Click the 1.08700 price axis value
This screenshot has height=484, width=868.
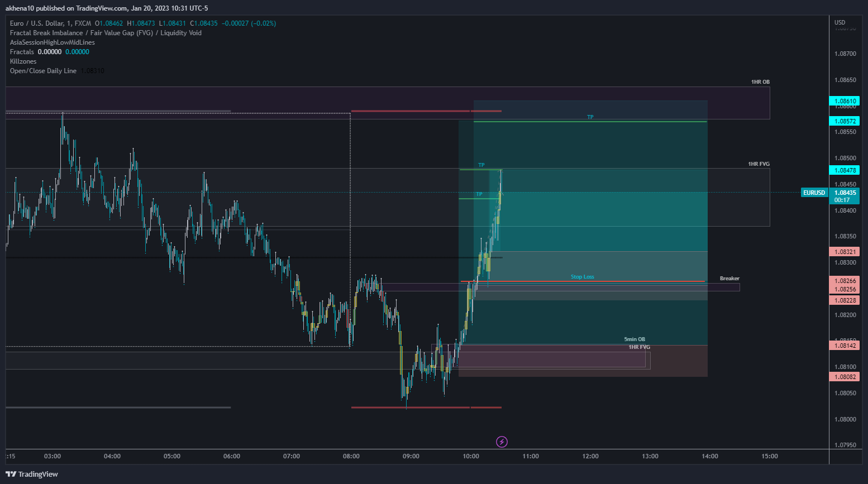coord(845,54)
